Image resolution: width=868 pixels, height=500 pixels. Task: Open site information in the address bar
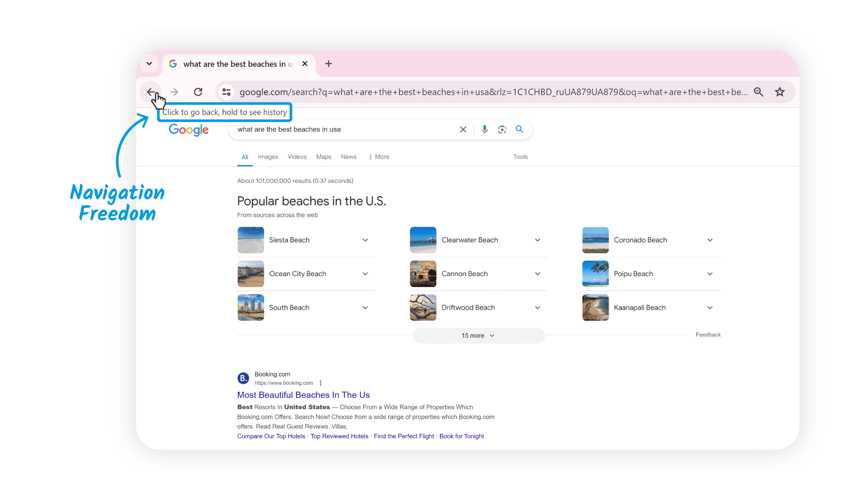(226, 92)
